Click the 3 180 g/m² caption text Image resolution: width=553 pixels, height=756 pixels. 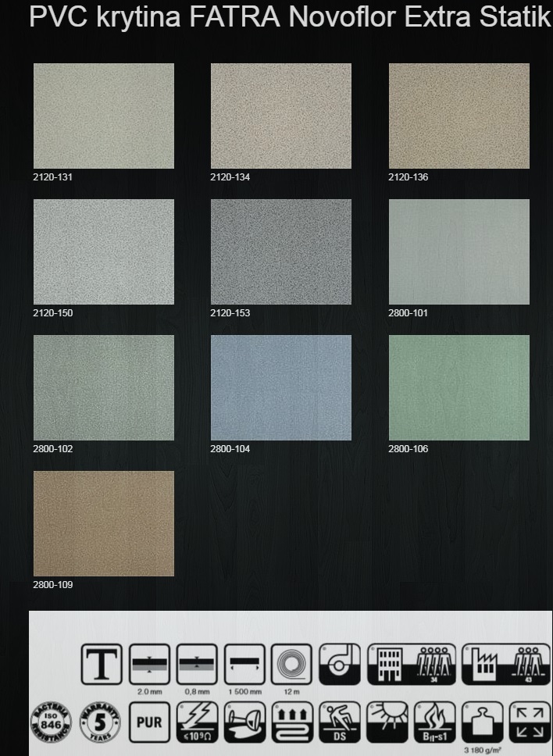click(482, 751)
